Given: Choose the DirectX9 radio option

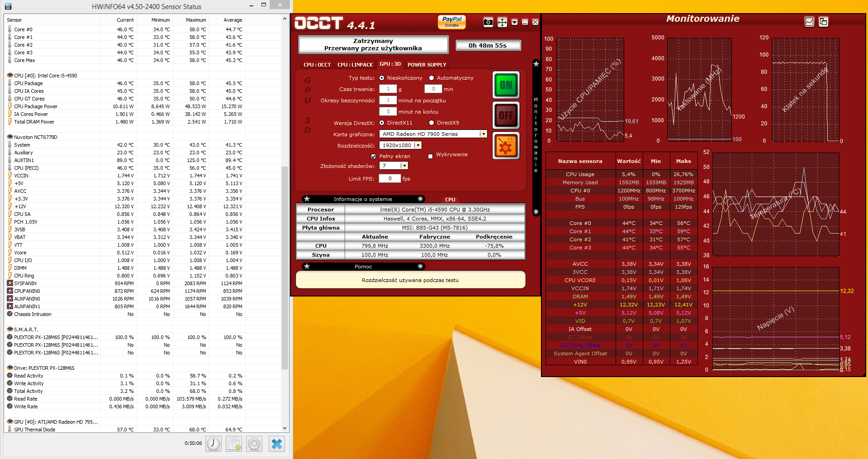Looking at the screenshot, I should (x=432, y=123).
